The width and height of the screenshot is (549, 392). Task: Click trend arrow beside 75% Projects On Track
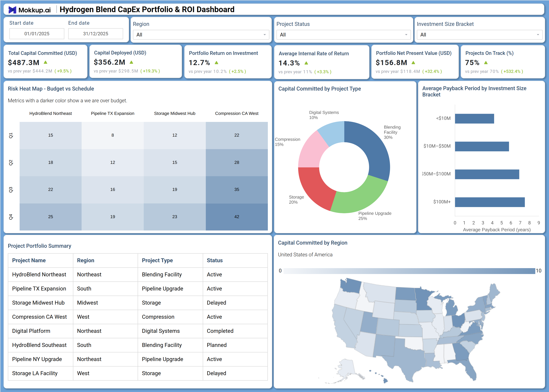pos(486,63)
